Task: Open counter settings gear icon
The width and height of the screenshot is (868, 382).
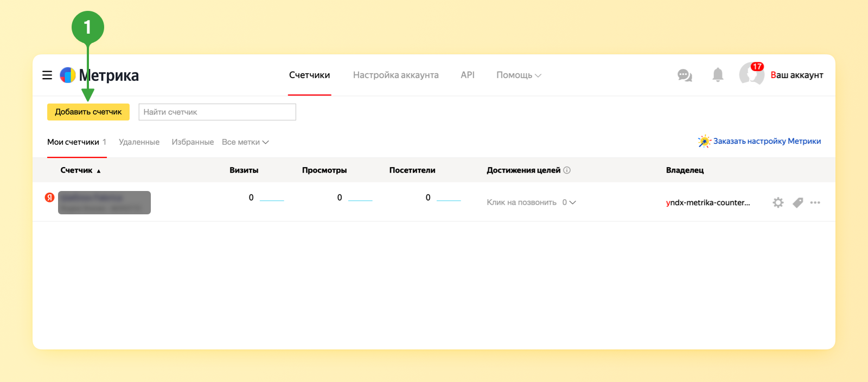Action: pyautogui.click(x=778, y=202)
